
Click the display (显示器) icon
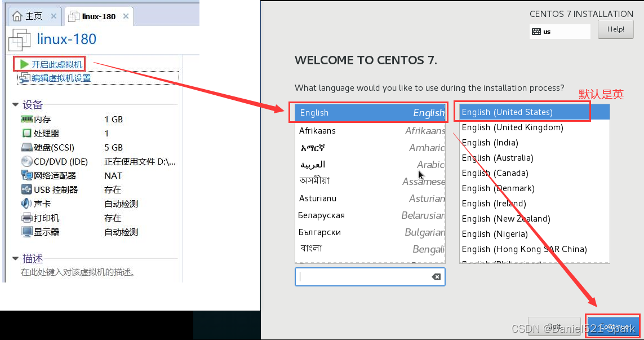(26, 232)
